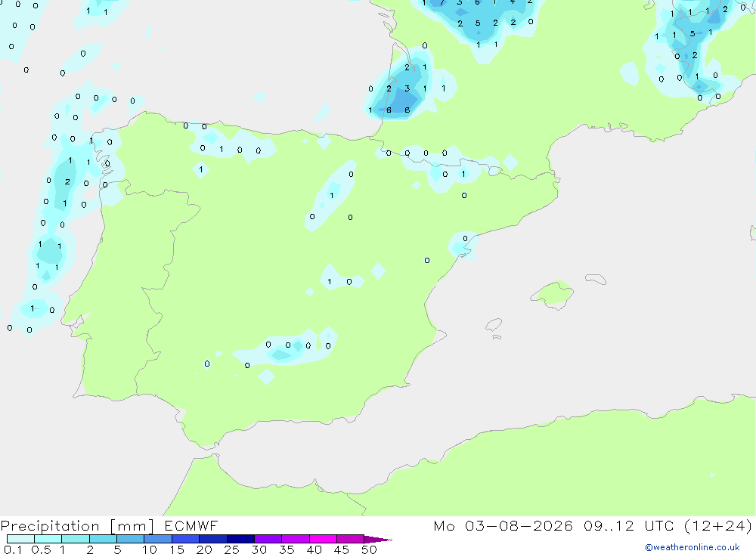This screenshot has height=554, width=756.
Task: Choose the 45–50 mm legend color box
Action: tap(351, 539)
